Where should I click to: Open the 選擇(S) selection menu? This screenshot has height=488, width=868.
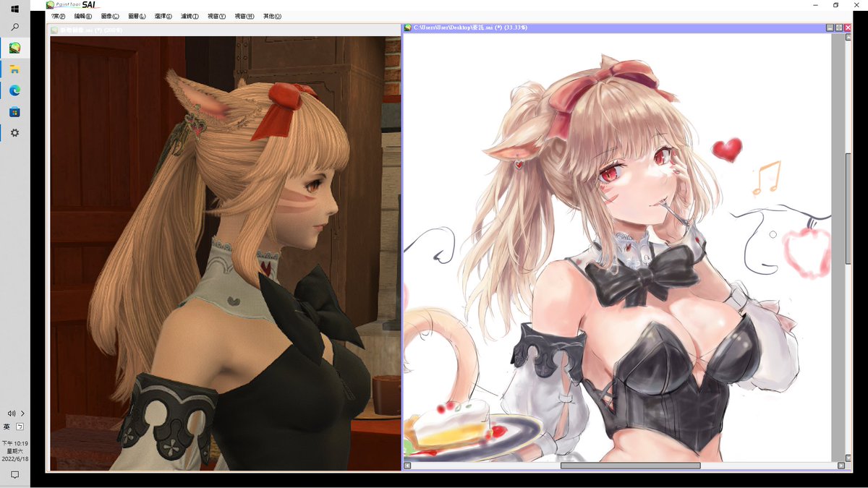[x=163, y=16]
